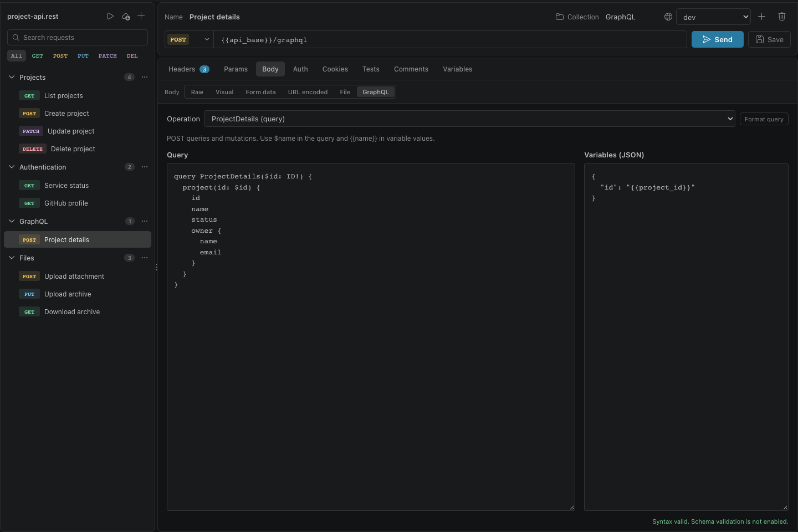Open the dev environment dropdown
798x532 pixels.
point(713,17)
